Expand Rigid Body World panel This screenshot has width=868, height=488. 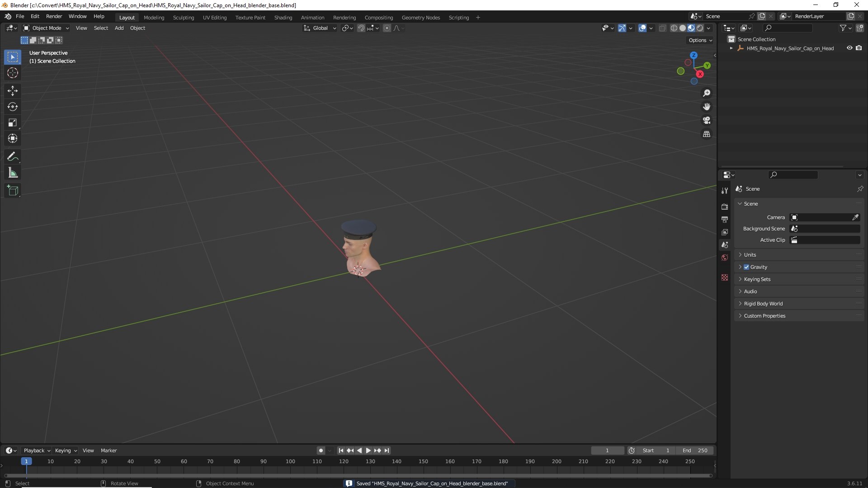tap(799, 304)
